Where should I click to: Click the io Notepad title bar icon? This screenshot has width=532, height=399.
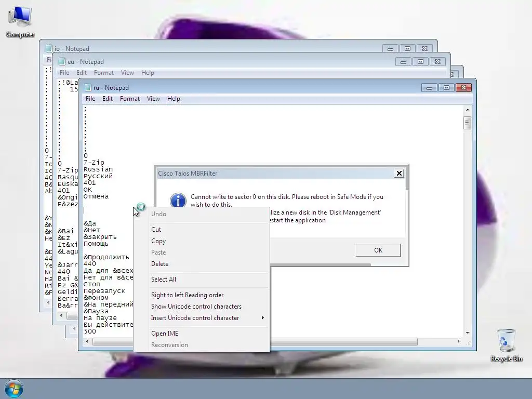coord(49,48)
